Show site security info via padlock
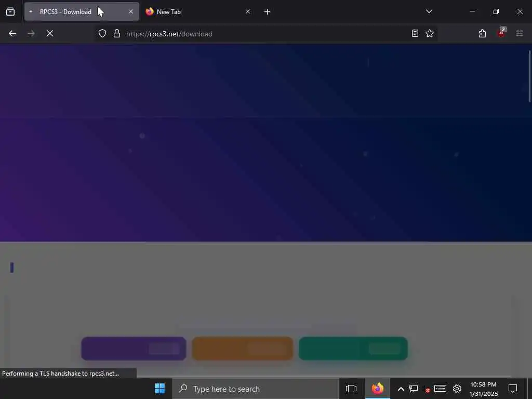Screen dimensions: 532x399 [x=117, y=33]
